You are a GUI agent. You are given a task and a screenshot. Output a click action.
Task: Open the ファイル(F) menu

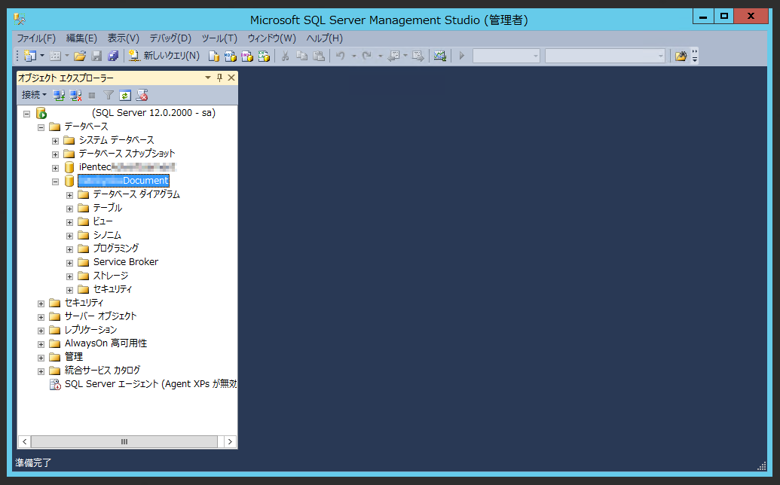[x=36, y=38]
